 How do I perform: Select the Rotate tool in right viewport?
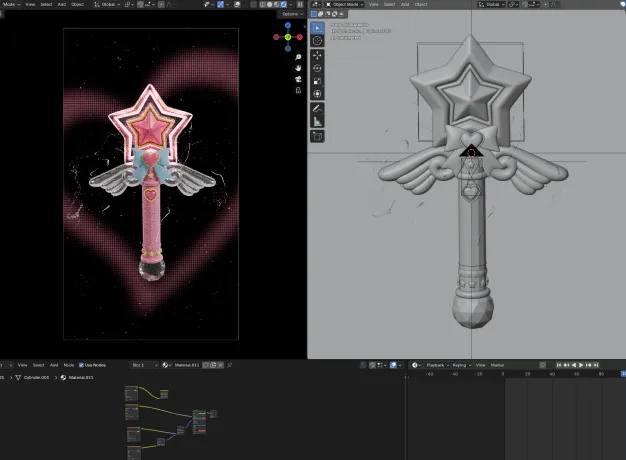click(x=317, y=68)
